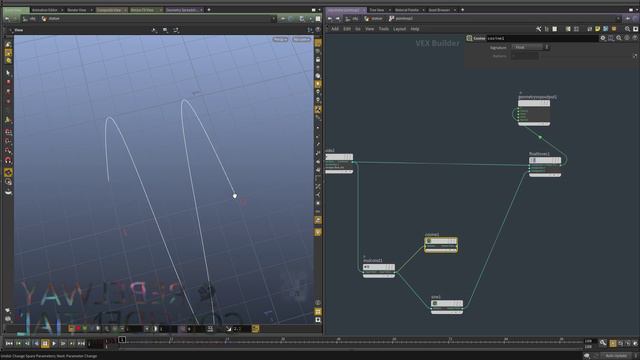Select the floattovec1 node
Screen dimensions: 640x360
click(545, 166)
